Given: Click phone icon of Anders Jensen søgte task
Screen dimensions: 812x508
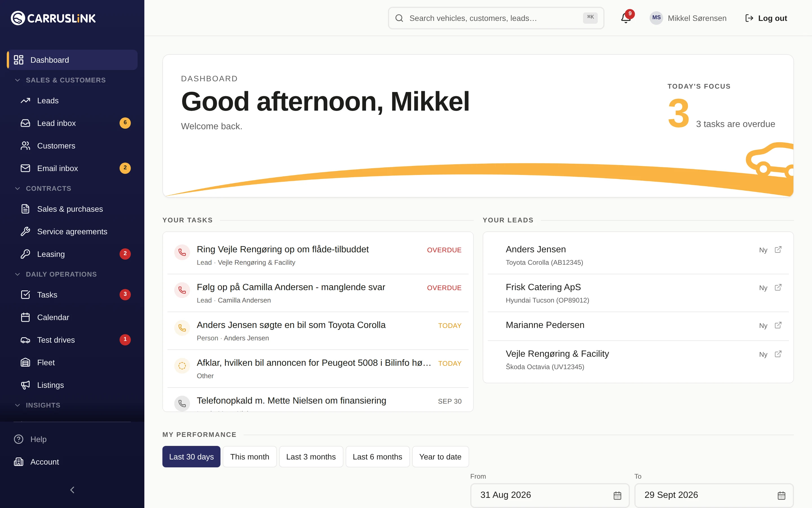Looking at the screenshot, I should (182, 328).
